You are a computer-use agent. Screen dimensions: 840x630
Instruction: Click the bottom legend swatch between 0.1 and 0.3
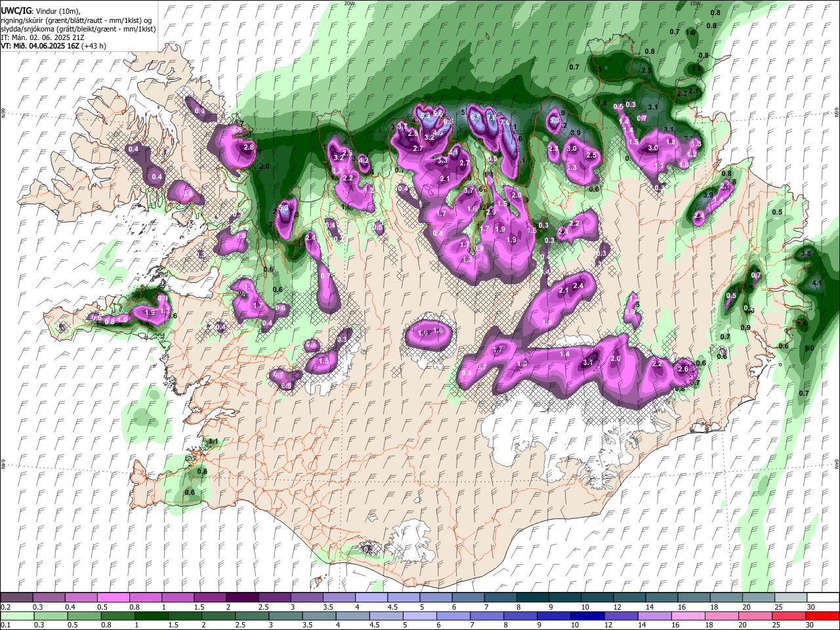pyautogui.click(x=17, y=616)
